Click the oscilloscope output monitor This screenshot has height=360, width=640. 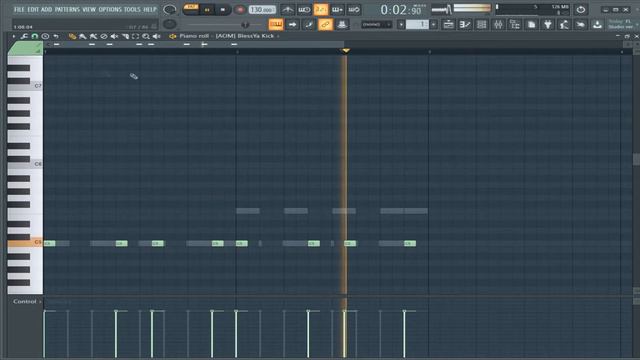(441, 9)
